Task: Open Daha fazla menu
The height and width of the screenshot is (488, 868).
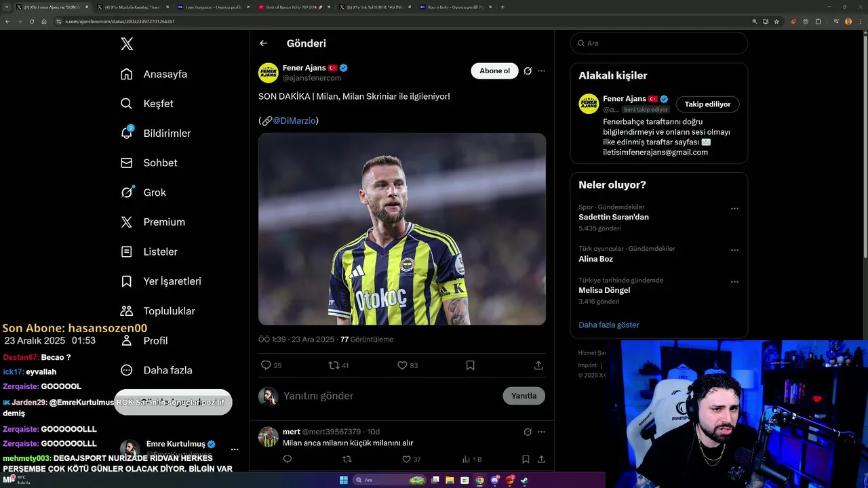Action: [156, 370]
